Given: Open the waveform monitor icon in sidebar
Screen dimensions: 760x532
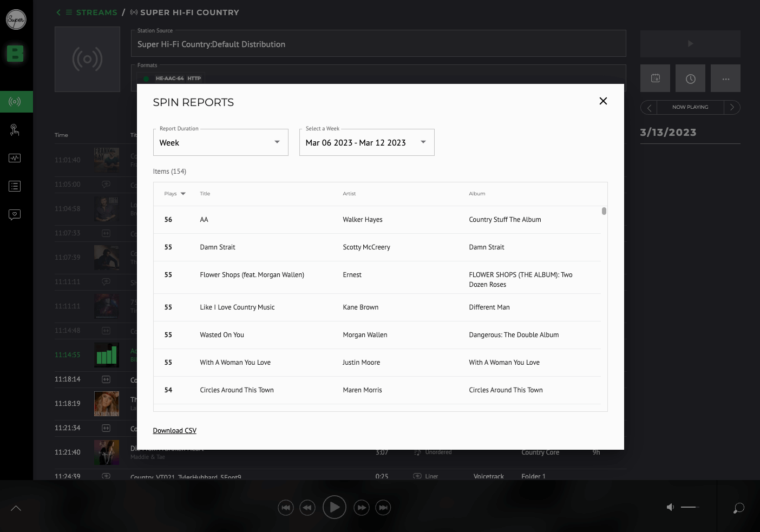Looking at the screenshot, I should point(15,158).
